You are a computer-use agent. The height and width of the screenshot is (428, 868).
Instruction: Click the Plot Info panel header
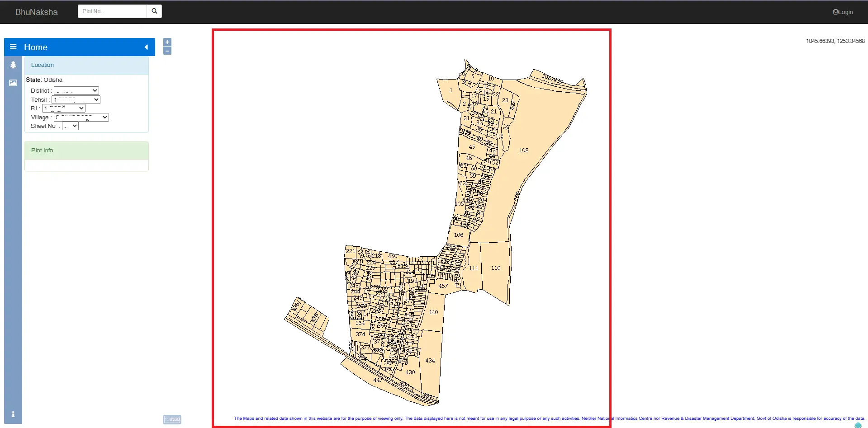tap(42, 150)
